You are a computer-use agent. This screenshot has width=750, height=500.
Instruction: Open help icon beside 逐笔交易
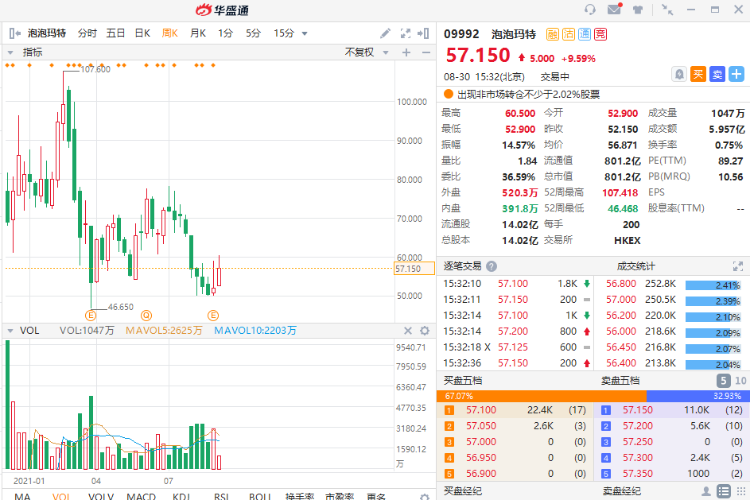point(491,266)
